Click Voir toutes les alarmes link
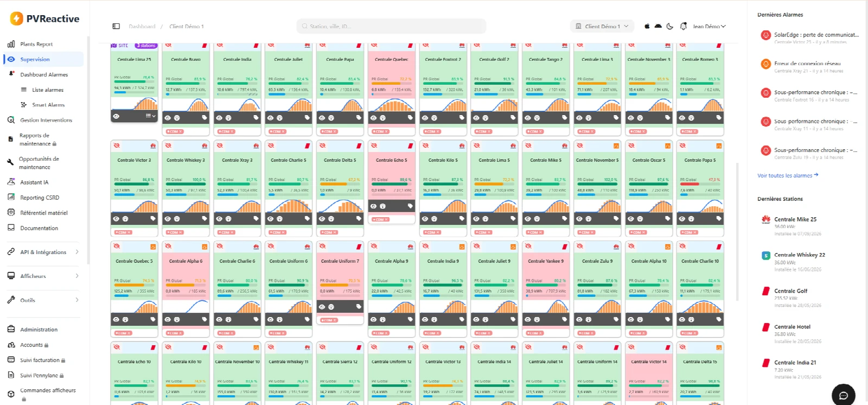Image resolution: width=868 pixels, height=405 pixels. [788, 175]
